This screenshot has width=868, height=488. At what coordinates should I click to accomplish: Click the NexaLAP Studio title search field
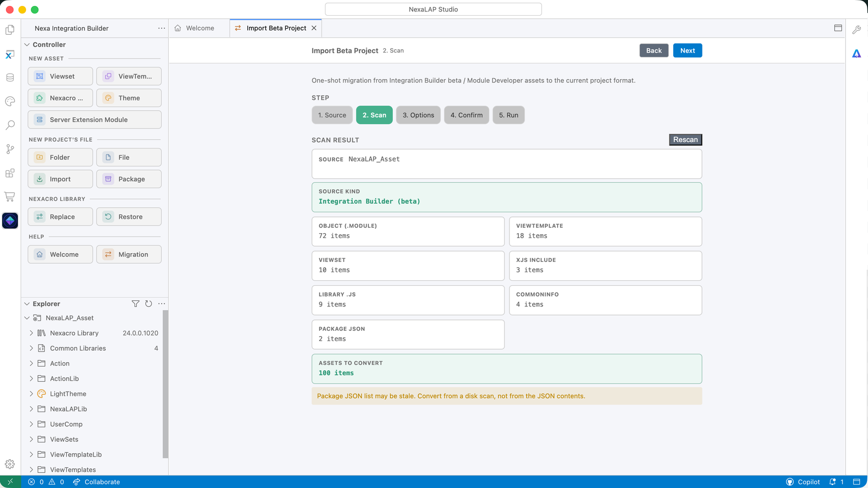click(433, 9)
